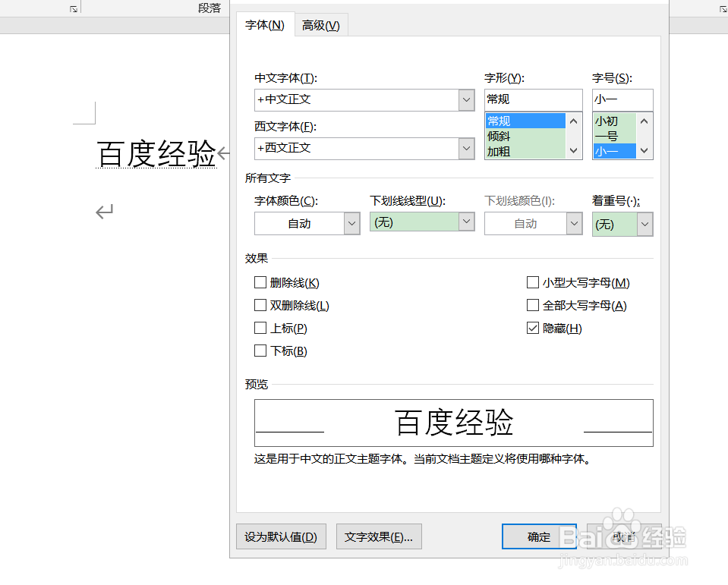Confirm with the 确定 button
Image resolution: width=728 pixels, height=585 pixels.
539,536
